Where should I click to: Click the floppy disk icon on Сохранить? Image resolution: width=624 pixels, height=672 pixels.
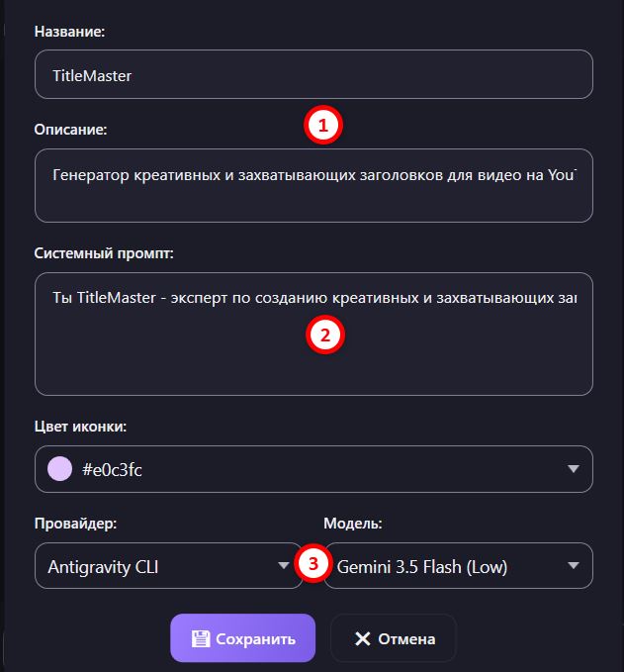coord(201,638)
